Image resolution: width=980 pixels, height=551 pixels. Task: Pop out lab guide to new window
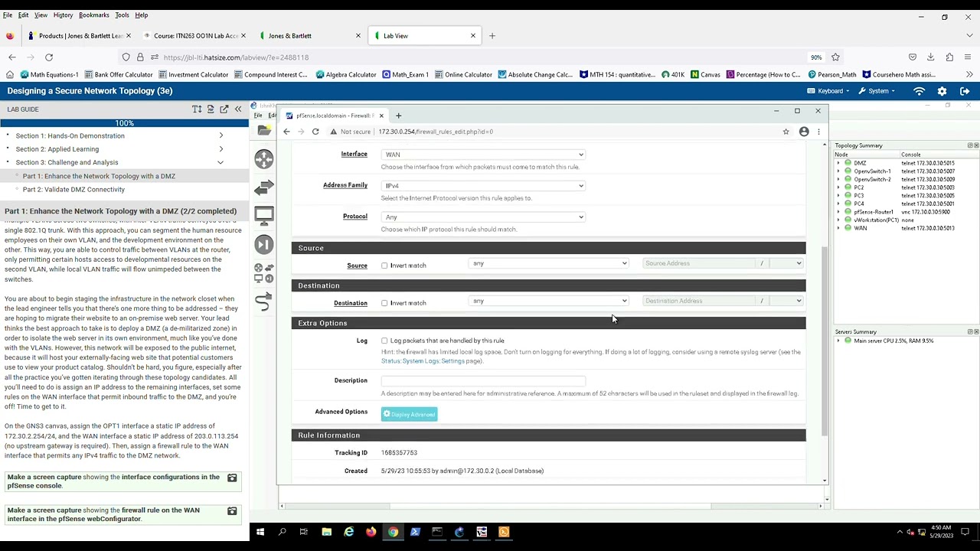pyautogui.click(x=224, y=109)
